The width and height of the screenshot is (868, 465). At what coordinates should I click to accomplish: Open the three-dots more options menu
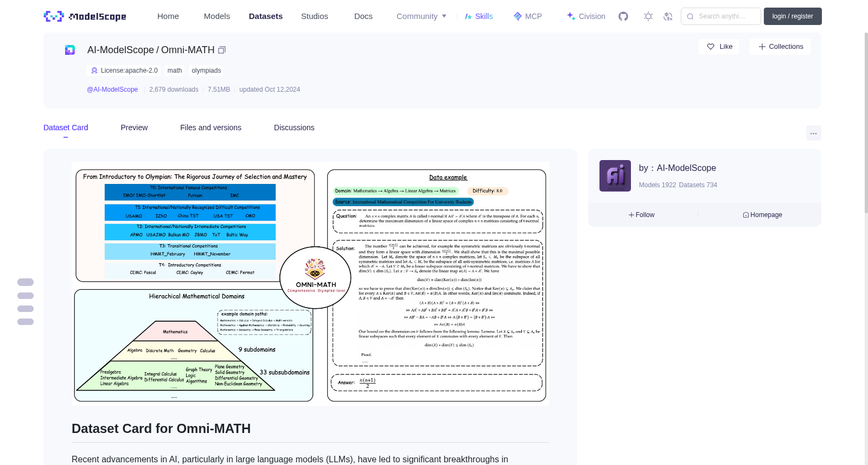pyautogui.click(x=813, y=133)
